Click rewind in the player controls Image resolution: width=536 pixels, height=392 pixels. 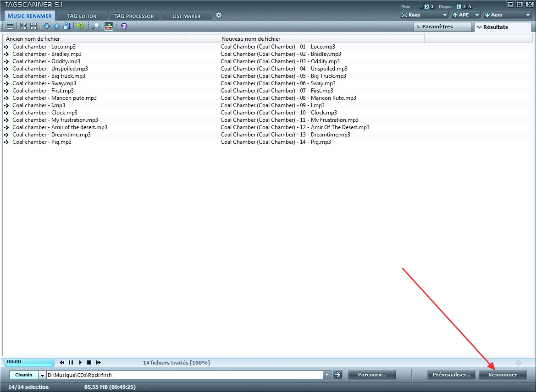[x=62, y=363]
